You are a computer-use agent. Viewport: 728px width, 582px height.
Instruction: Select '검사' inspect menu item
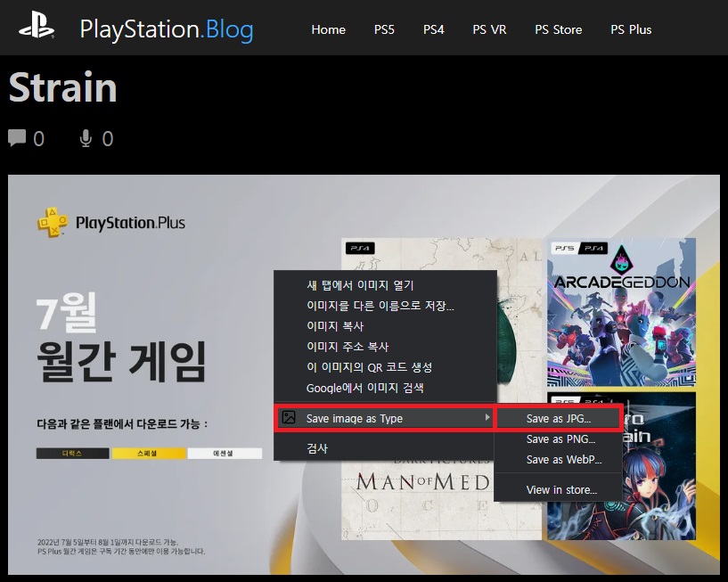(x=385, y=448)
